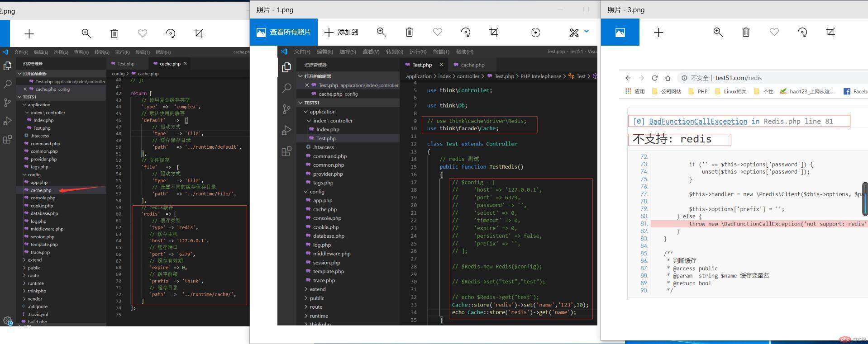The image size is (868, 344).
Task: Select crop icon in 1.png Photos toolbar
Action: (494, 32)
